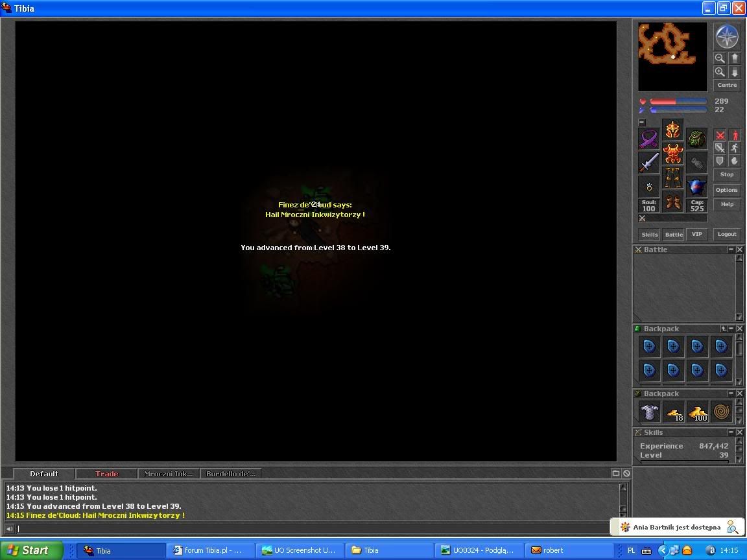Screen dimensions: 747x560
Task: Click the blue shield in equipment slot
Action: (696, 187)
